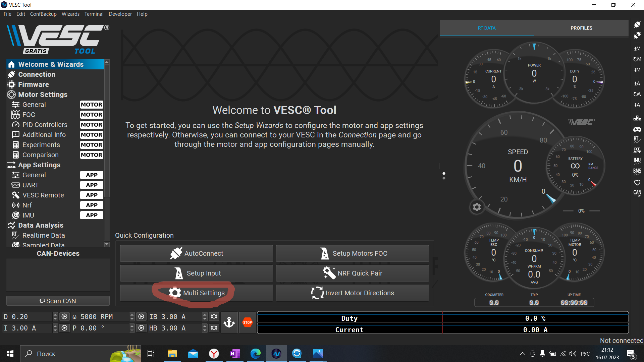The image size is (644, 362).
Task: Open the Connection page in sidebar
Action: (x=55, y=74)
